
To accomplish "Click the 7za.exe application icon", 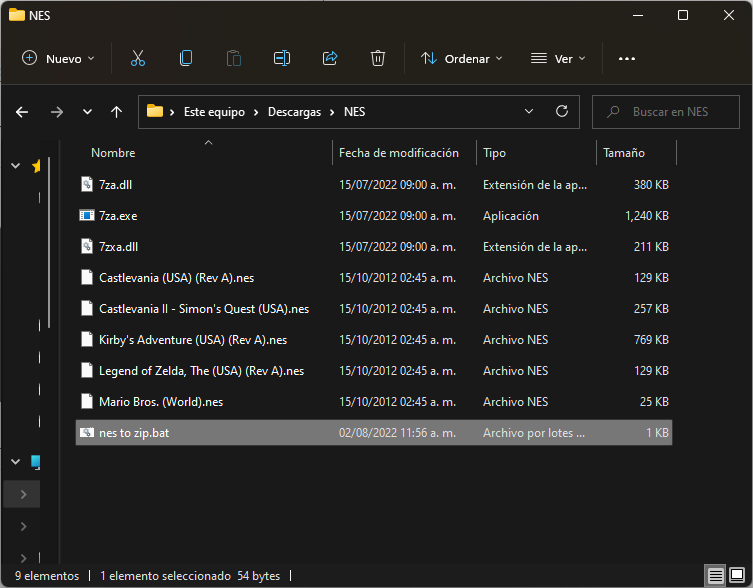I will tap(87, 215).
